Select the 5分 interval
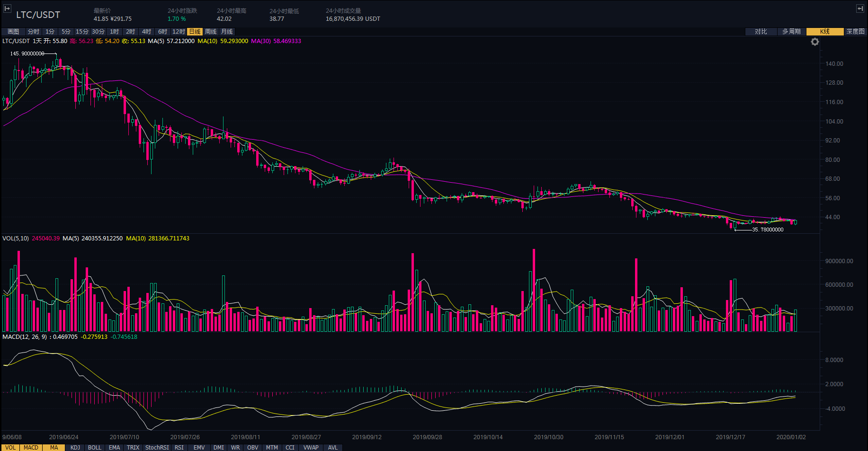This screenshot has width=868, height=451. pyautogui.click(x=66, y=32)
